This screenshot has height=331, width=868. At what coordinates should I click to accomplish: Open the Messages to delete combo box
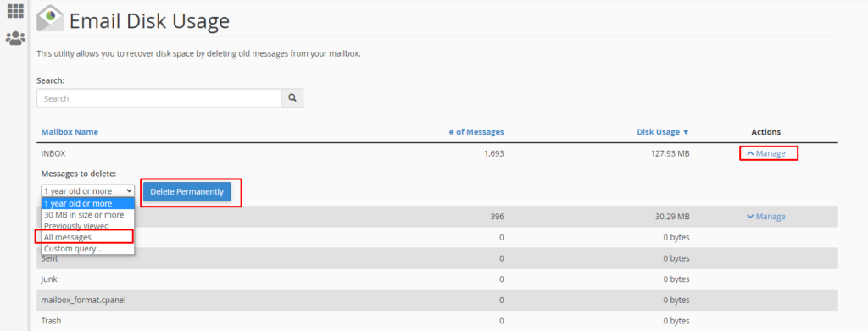coord(87,191)
